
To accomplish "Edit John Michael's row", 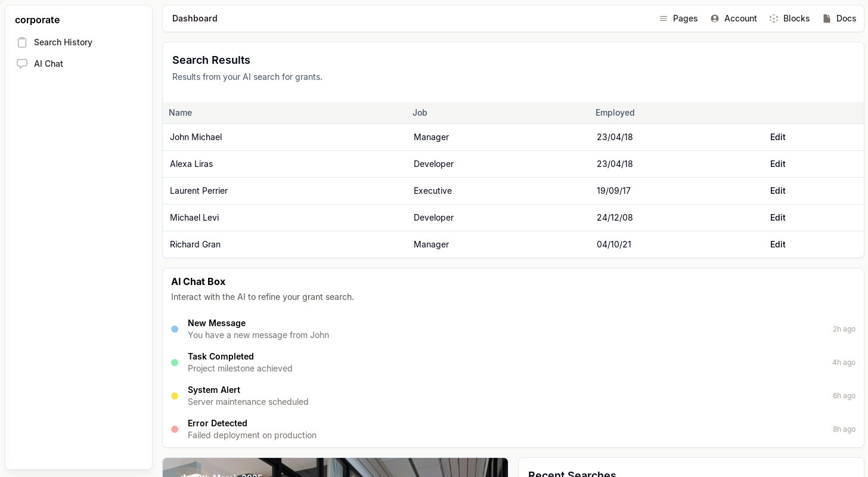I will (x=777, y=137).
